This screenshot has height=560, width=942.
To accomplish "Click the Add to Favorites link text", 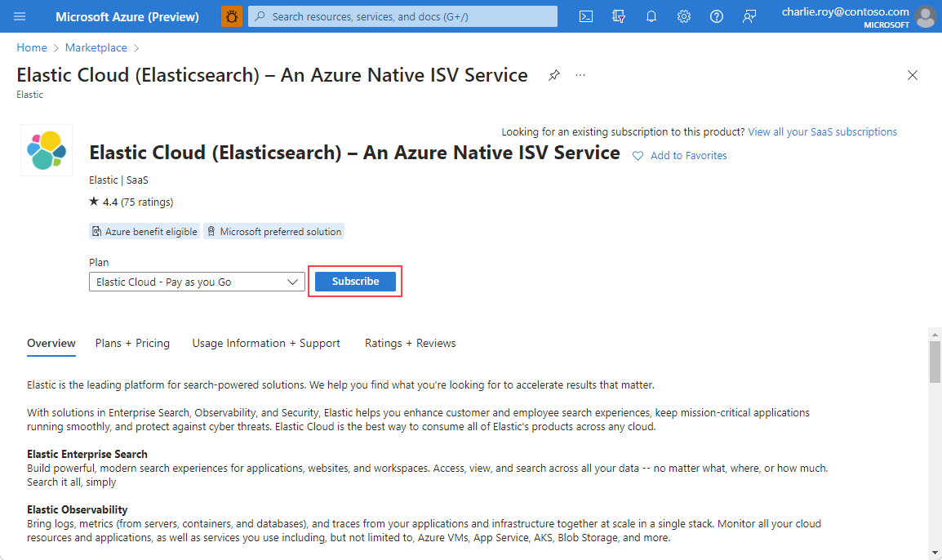I will pyautogui.click(x=688, y=156).
